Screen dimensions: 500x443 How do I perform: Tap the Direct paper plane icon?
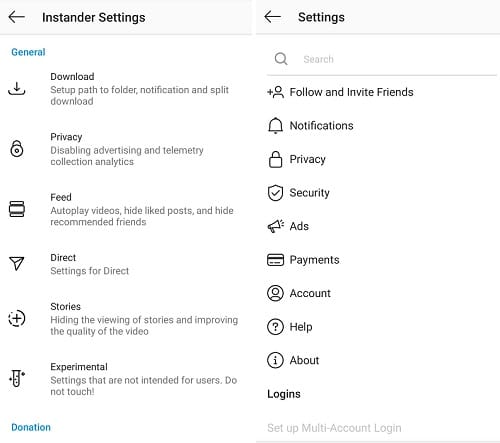[x=17, y=263]
